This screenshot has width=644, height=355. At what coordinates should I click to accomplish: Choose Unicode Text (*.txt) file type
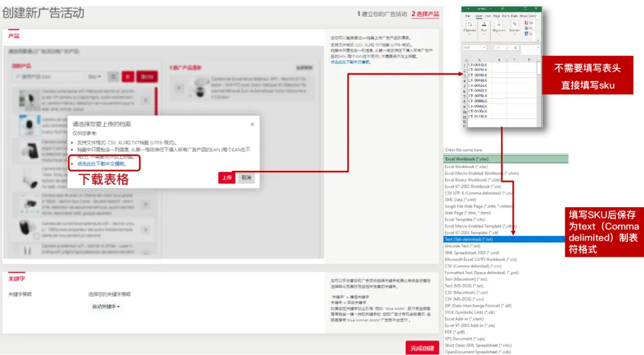point(463,246)
